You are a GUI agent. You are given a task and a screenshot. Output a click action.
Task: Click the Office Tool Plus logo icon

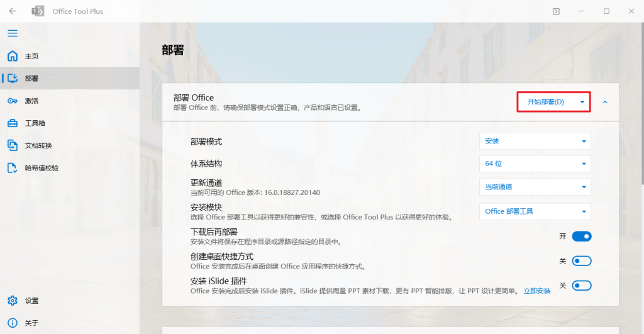tap(38, 11)
